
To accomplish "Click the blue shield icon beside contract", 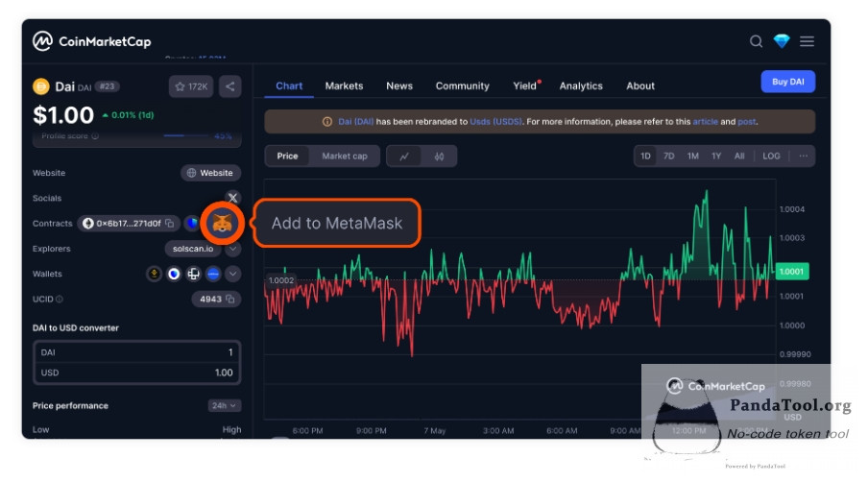I will pos(191,223).
